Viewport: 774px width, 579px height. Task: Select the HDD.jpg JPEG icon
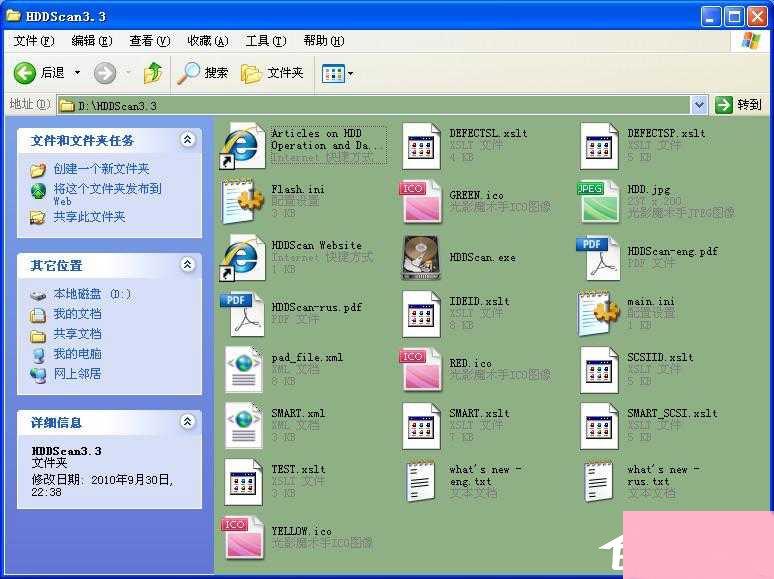coord(598,202)
